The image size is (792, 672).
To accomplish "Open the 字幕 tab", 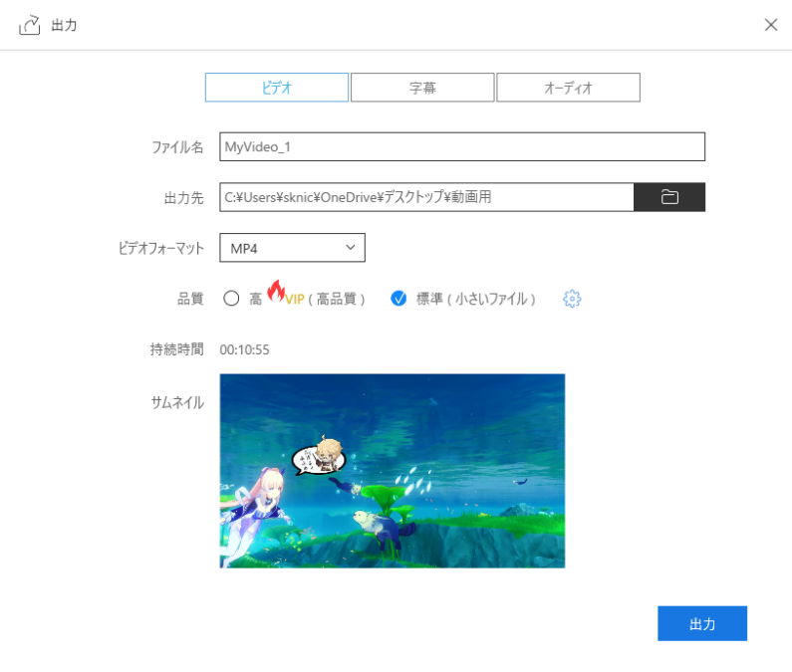I will 422,88.
